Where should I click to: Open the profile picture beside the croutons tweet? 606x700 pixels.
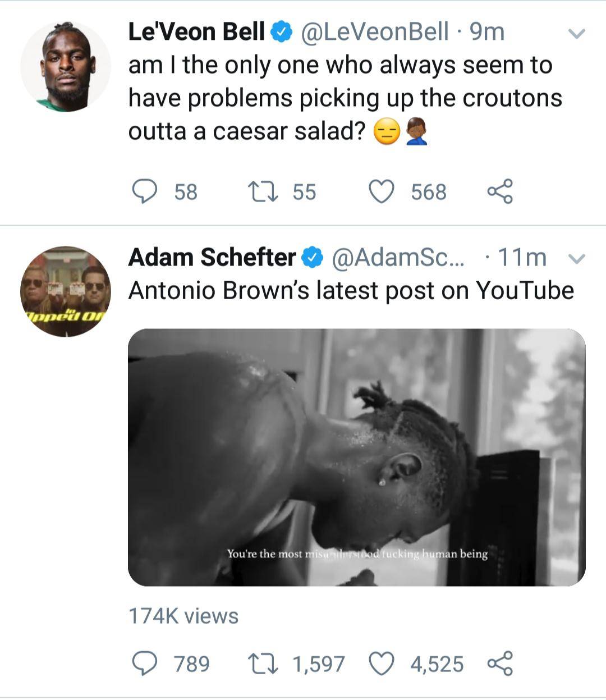pyautogui.click(x=66, y=66)
